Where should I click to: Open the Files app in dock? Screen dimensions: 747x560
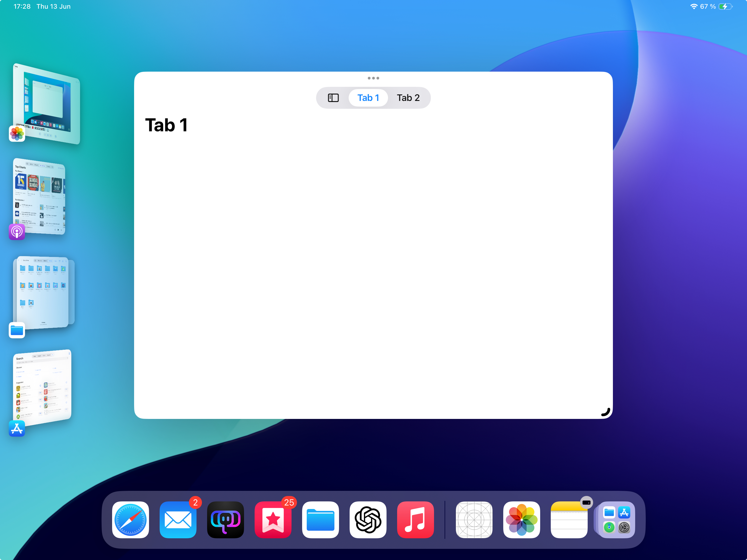pos(320,520)
